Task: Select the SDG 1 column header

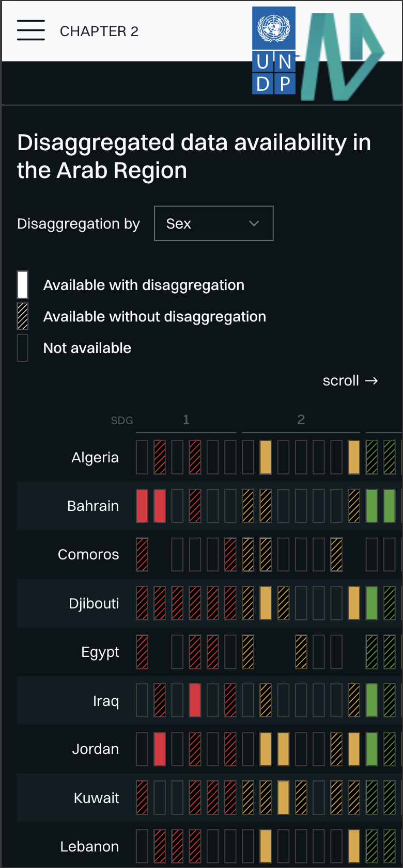Action: [x=186, y=420]
